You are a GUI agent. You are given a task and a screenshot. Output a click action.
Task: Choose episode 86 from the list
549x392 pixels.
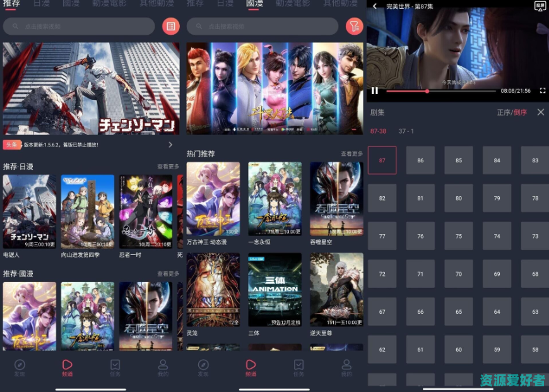click(x=420, y=160)
